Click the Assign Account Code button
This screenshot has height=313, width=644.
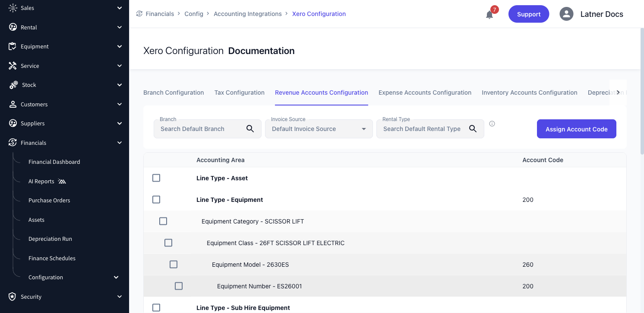click(577, 129)
